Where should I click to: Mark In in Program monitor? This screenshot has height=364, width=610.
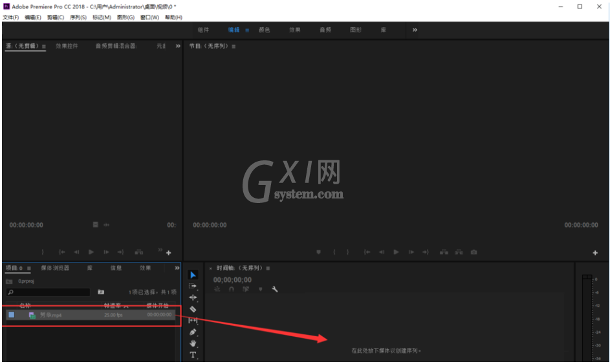[x=334, y=252]
